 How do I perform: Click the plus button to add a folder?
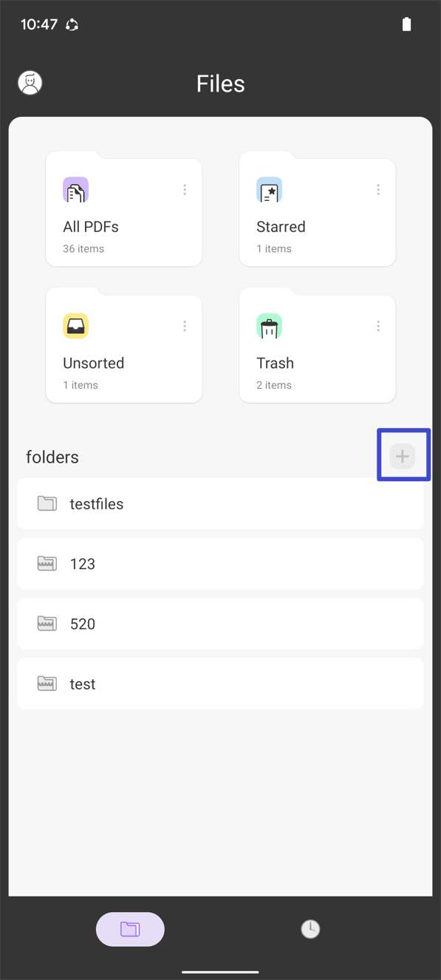coord(403,456)
